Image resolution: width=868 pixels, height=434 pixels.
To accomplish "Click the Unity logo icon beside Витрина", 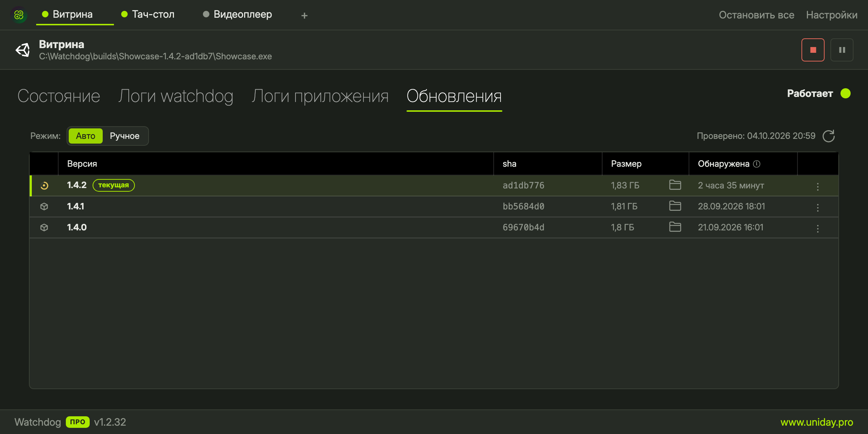I will (x=23, y=50).
